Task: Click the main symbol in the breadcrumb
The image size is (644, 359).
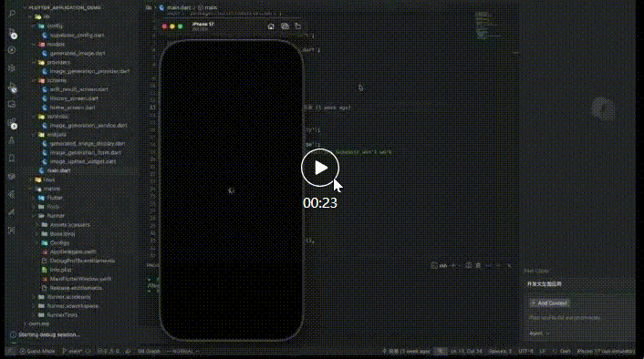Action: pos(211,7)
